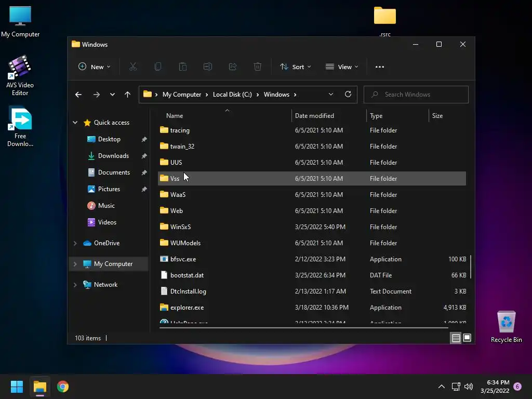
Task: Open Pictures in Quick access
Action: pyautogui.click(x=109, y=189)
